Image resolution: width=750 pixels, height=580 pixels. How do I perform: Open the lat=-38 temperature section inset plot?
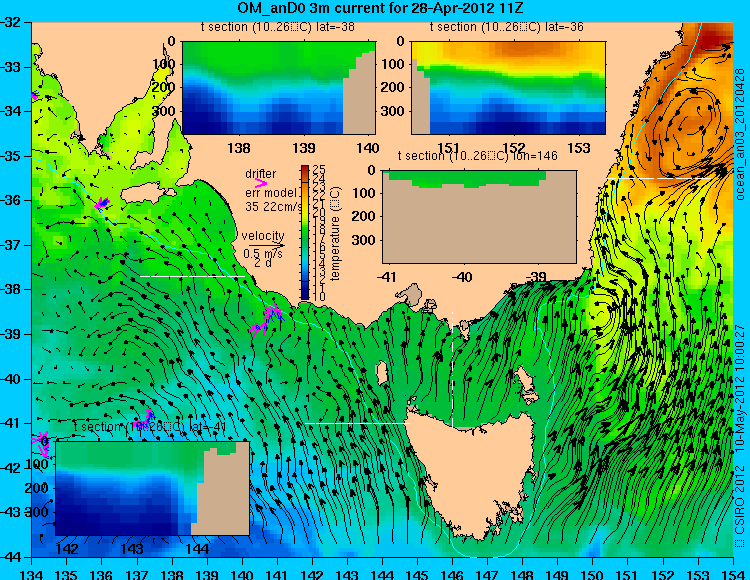(x=279, y=88)
